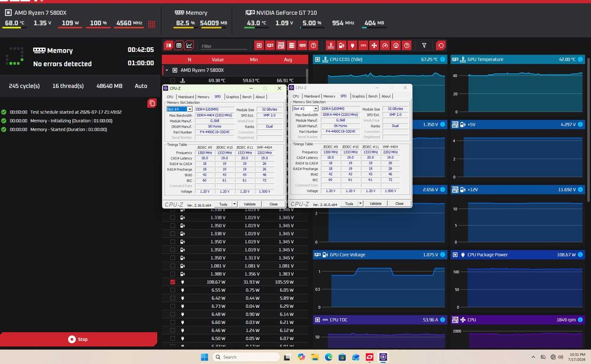Open Microsoft Edge from the taskbar
Image resolution: width=591 pixels, height=364 pixels.
click(x=328, y=357)
